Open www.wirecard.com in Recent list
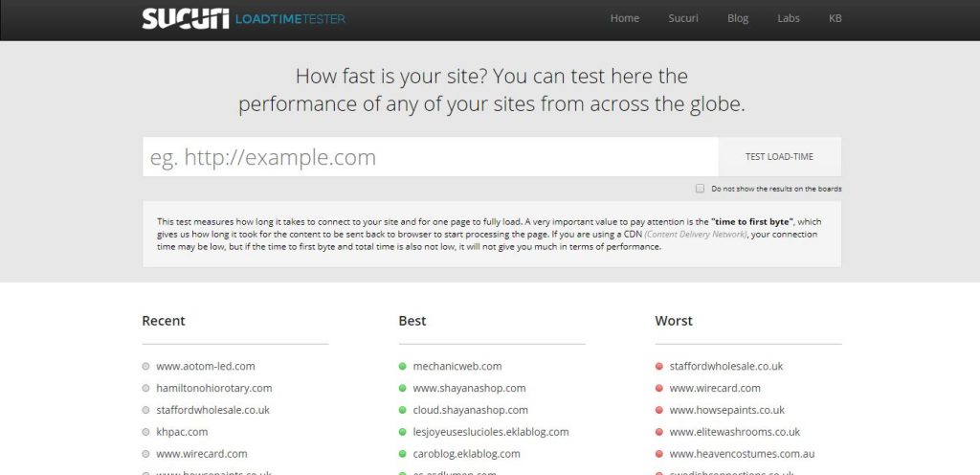980x475 pixels. 202,454
